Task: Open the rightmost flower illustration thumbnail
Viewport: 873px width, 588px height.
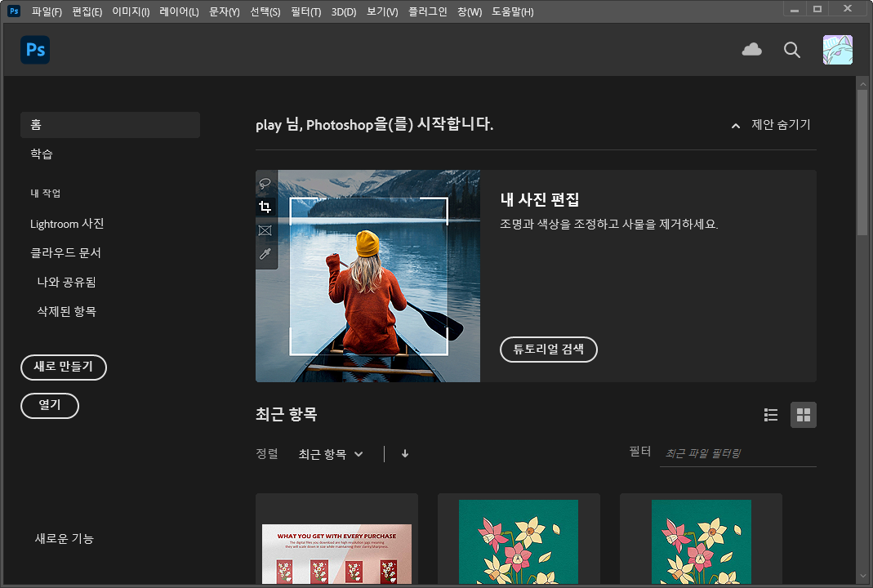Action: coord(701,539)
